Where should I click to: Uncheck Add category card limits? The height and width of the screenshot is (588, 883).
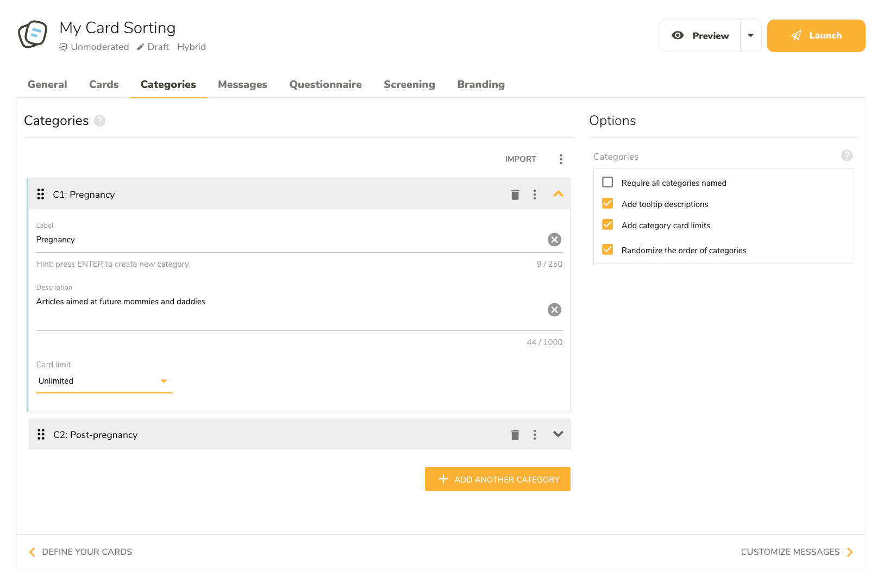(608, 224)
